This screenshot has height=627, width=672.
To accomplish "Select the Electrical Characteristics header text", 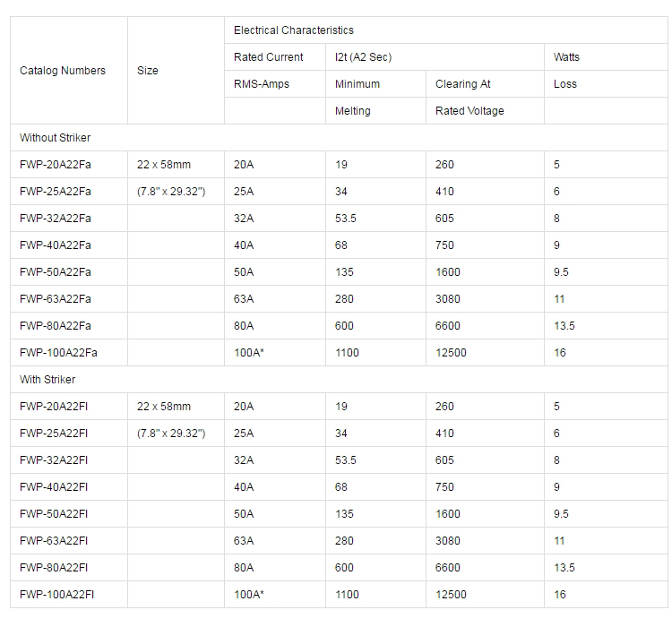I will click(294, 30).
